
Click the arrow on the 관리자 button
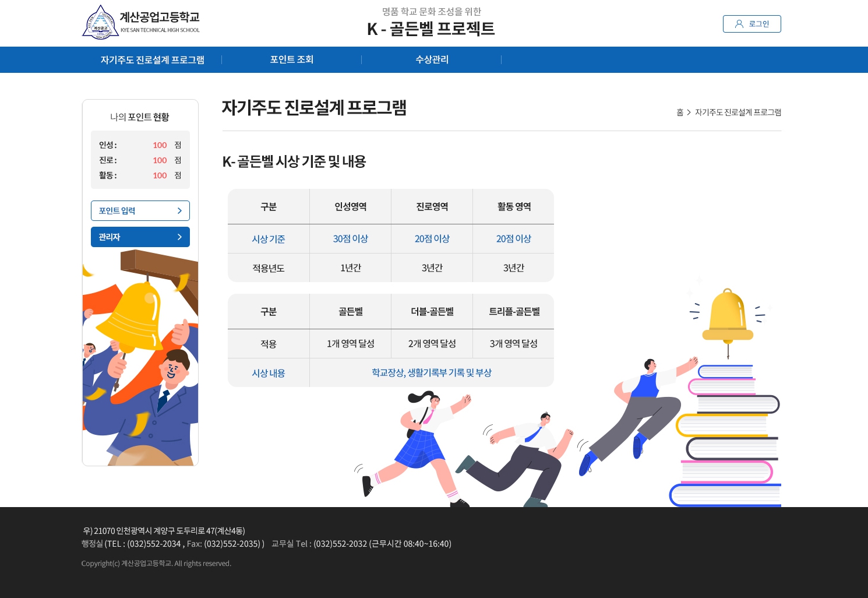tap(179, 237)
